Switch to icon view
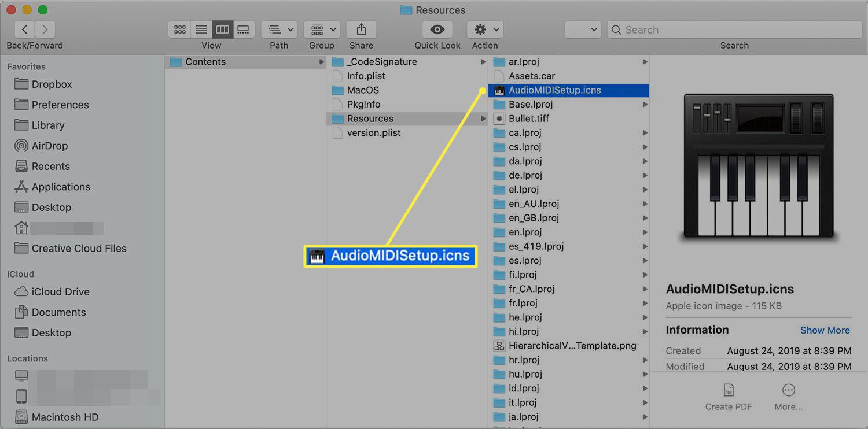The image size is (868, 429). click(x=180, y=29)
